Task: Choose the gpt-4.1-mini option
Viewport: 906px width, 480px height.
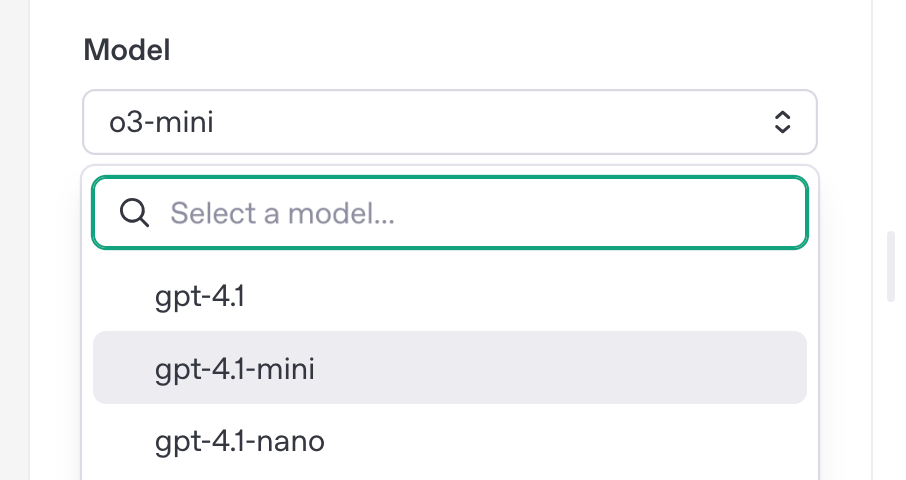Action: [x=450, y=368]
